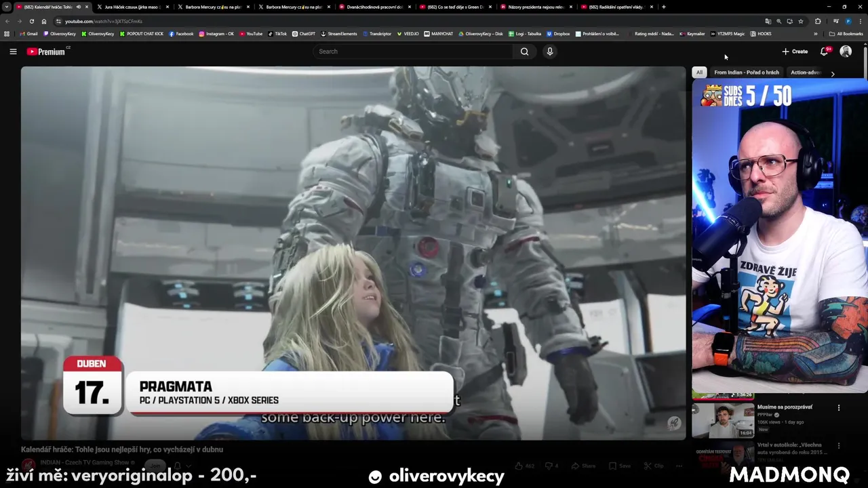Open StreamElements bookmark
868x488 pixels.
pyautogui.click(x=339, y=33)
